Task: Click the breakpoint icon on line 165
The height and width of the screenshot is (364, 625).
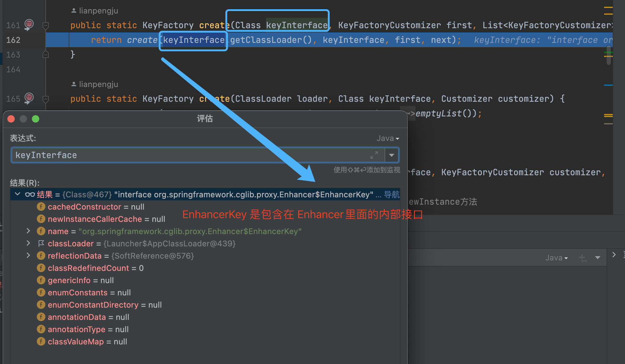Action: [x=29, y=98]
